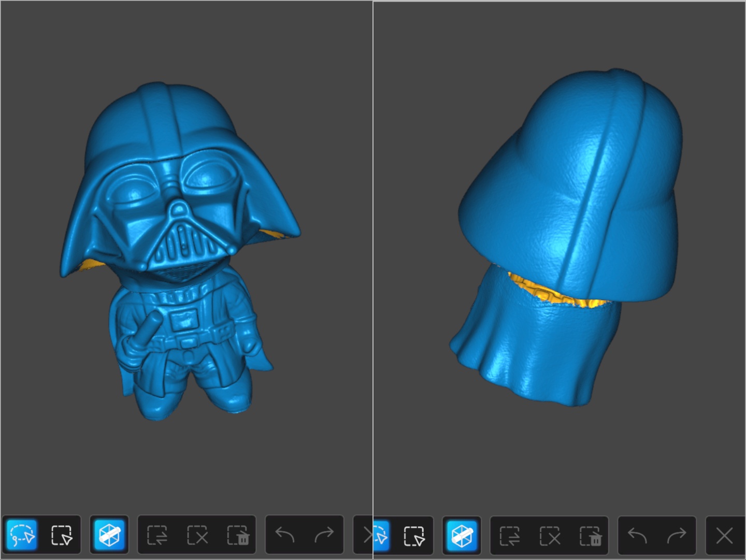Choose rectangle selection tool in right panel
The width and height of the screenshot is (746, 560).
point(413,536)
